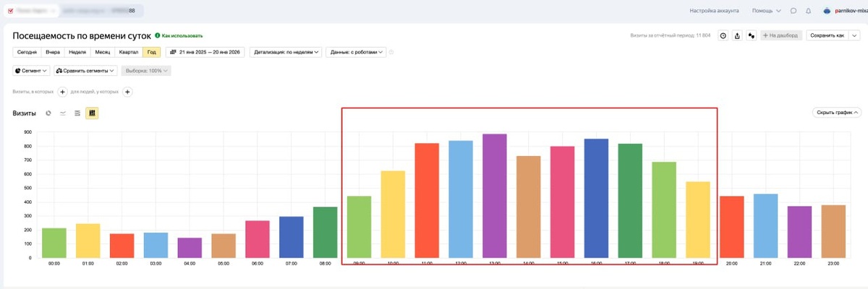Screen dimensions: 868x289
Task: Open the date range picker 21 янв 2025 — 20 янв 2026
Action: [x=205, y=52]
